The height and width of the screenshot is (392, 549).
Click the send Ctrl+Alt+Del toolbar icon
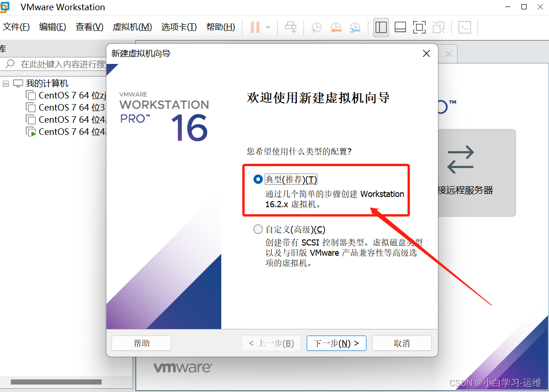coord(290,27)
